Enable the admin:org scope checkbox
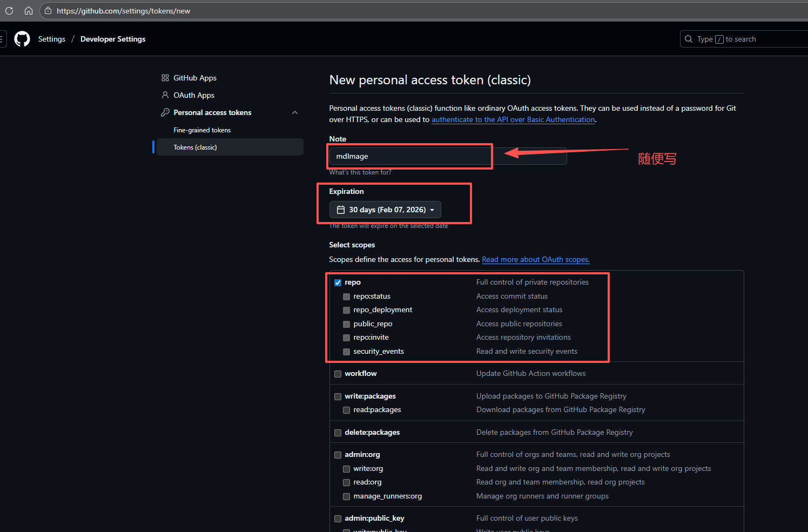 pos(338,455)
